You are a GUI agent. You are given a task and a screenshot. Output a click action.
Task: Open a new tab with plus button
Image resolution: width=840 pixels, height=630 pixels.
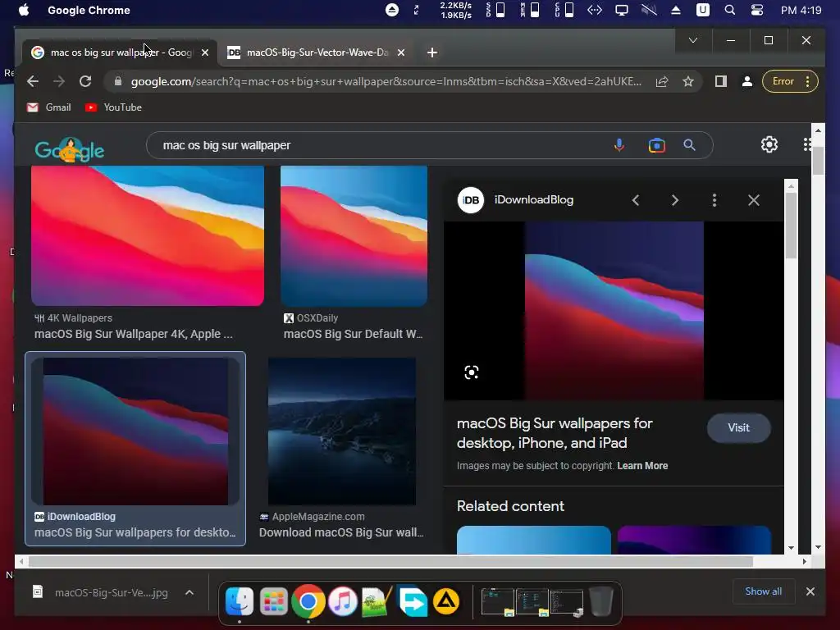[432, 52]
